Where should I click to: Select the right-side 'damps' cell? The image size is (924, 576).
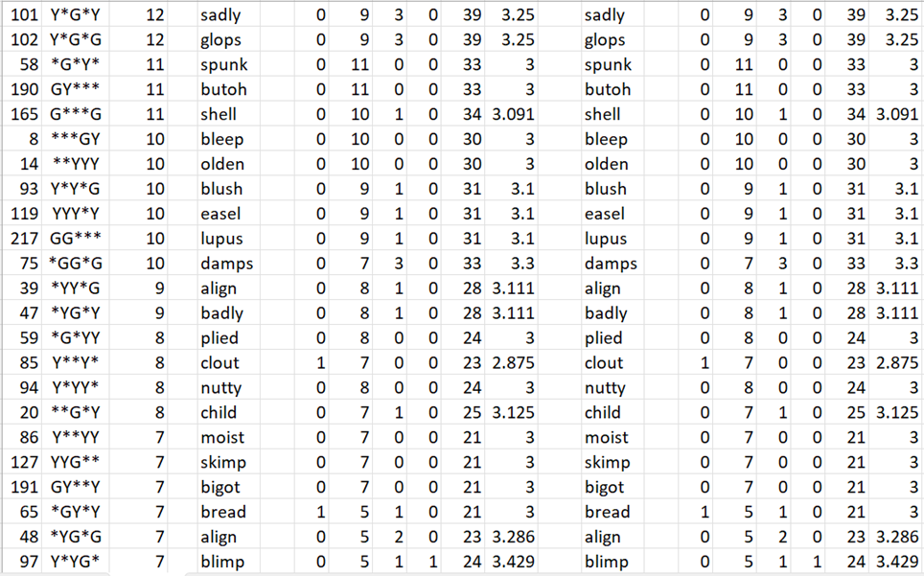tap(611, 264)
